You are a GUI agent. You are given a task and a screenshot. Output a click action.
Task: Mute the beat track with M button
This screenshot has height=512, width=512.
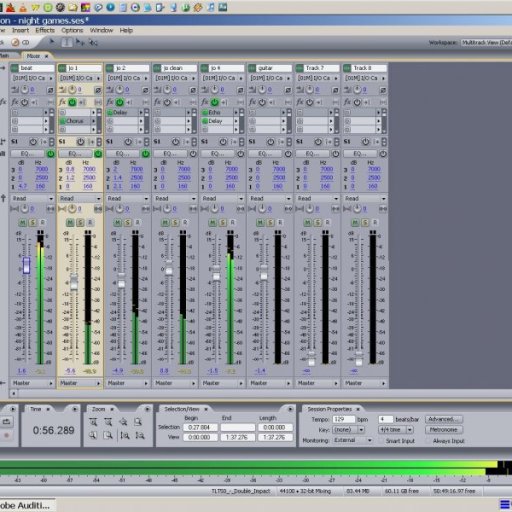click(22, 222)
